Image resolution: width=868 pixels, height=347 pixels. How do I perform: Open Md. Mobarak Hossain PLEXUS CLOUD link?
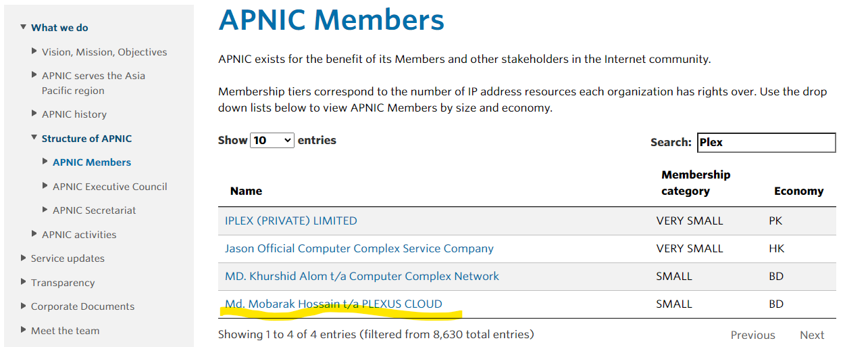click(x=333, y=304)
